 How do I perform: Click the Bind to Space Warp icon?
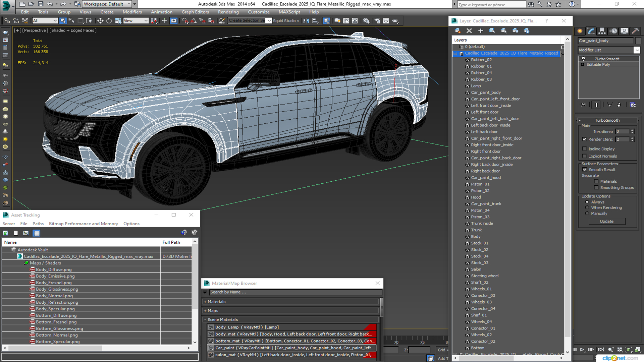[25, 21]
